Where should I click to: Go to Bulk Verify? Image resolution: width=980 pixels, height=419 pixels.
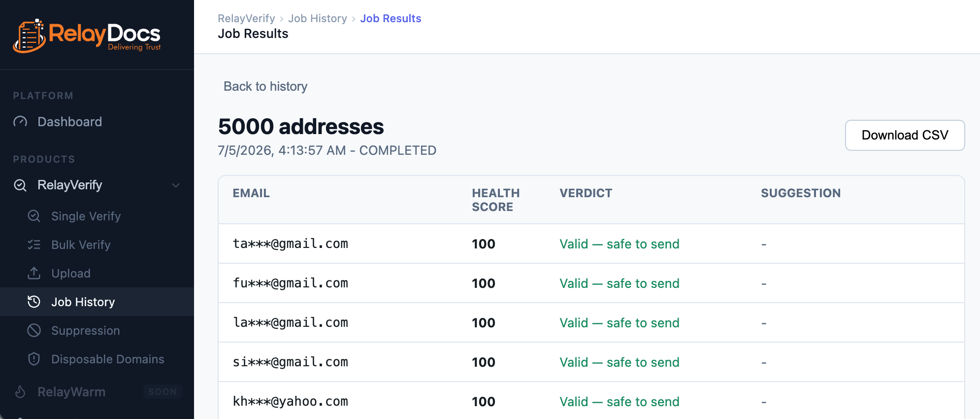81,245
